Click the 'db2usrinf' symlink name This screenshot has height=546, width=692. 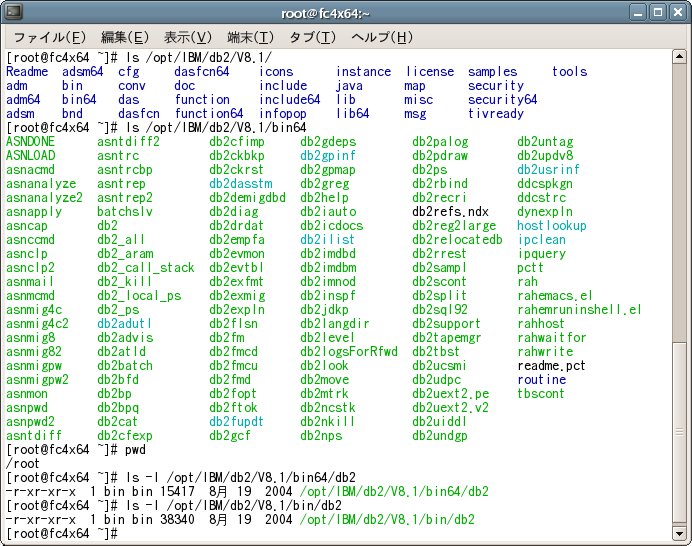coord(548,169)
